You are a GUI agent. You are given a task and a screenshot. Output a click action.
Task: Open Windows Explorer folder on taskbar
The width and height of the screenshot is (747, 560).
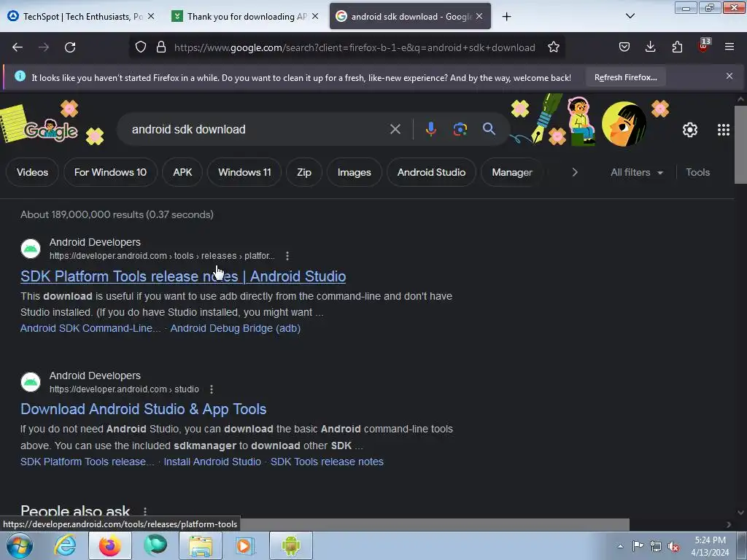[201, 545]
